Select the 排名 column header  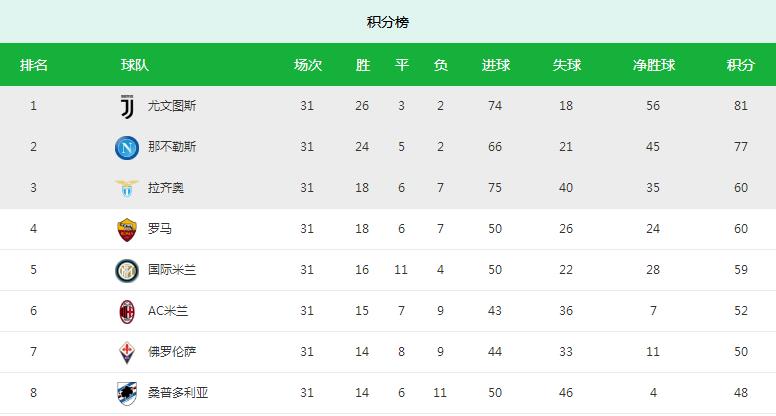point(34,65)
